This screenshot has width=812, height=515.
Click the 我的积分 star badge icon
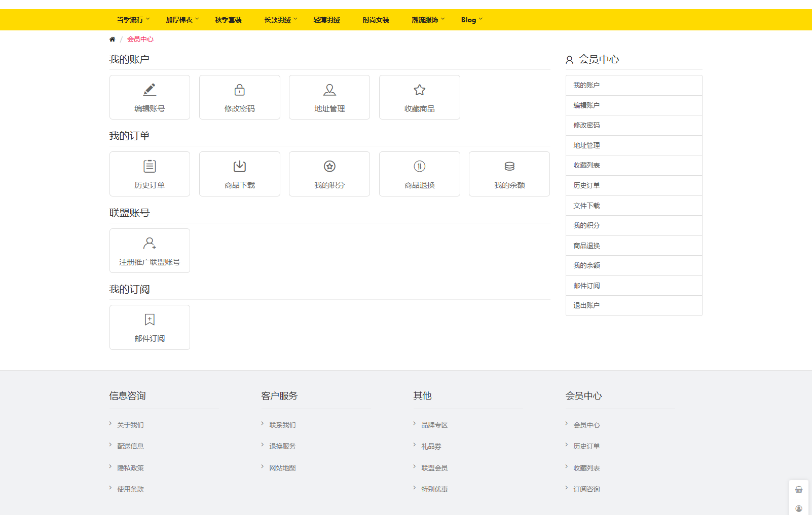(x=329, y=166)
